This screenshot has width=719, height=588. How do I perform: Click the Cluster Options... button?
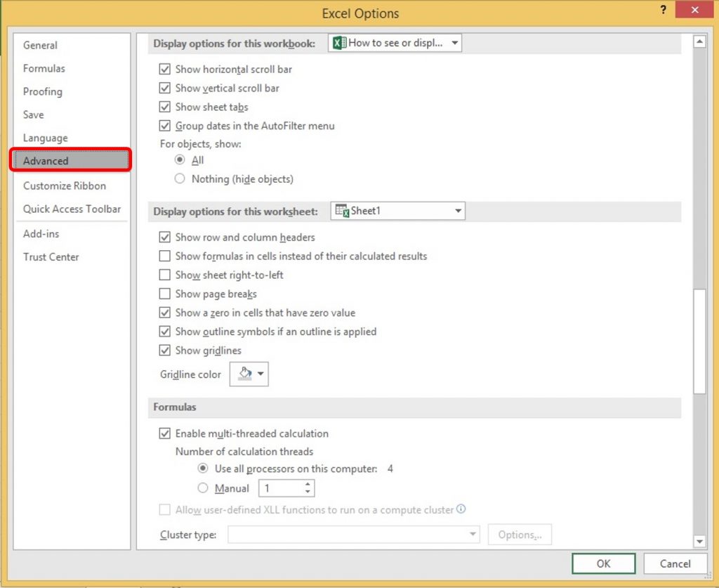click(x=520, y=535)
